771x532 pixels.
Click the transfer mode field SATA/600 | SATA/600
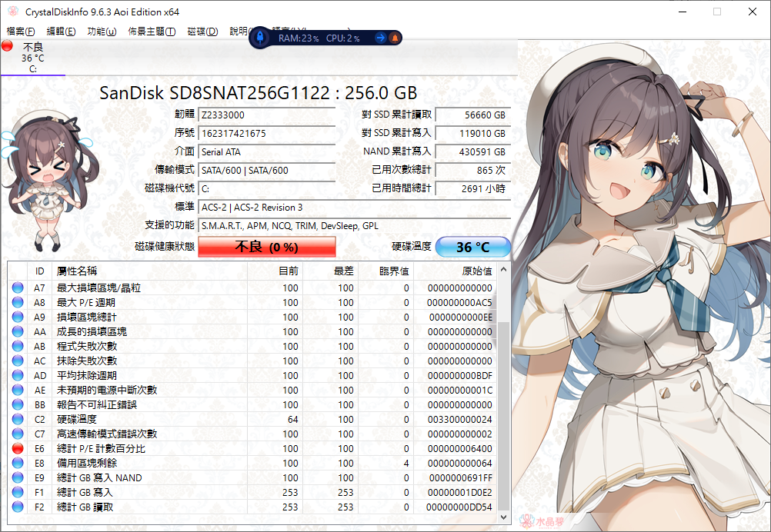[267, 171]
